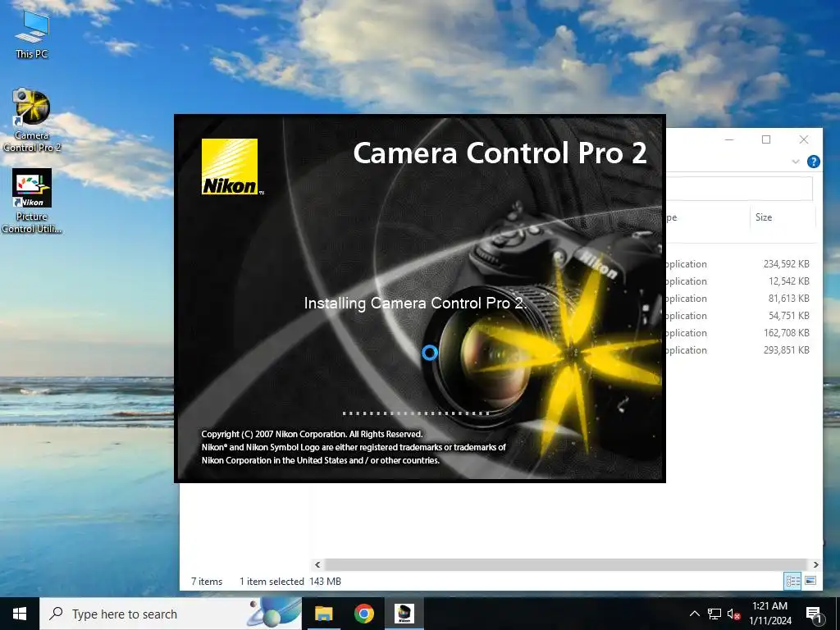Open the network status tray icon
The image size is (840, 630).
tap(714, 614)
